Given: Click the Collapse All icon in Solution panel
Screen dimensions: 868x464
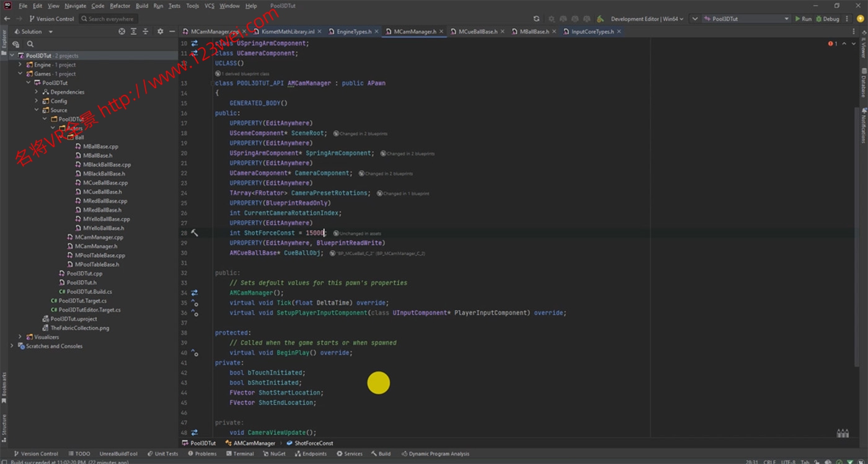Looking at the screenshot, I should coord(146,32).
